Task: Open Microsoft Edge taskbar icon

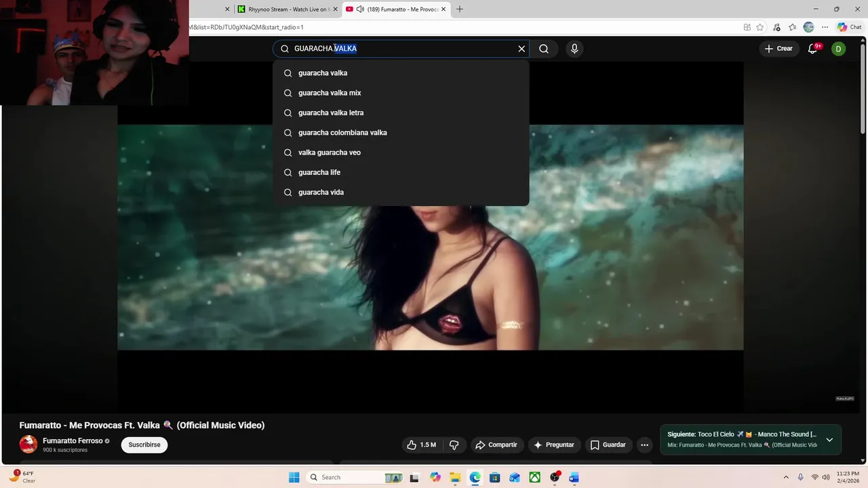Action: tap(475, 477)
